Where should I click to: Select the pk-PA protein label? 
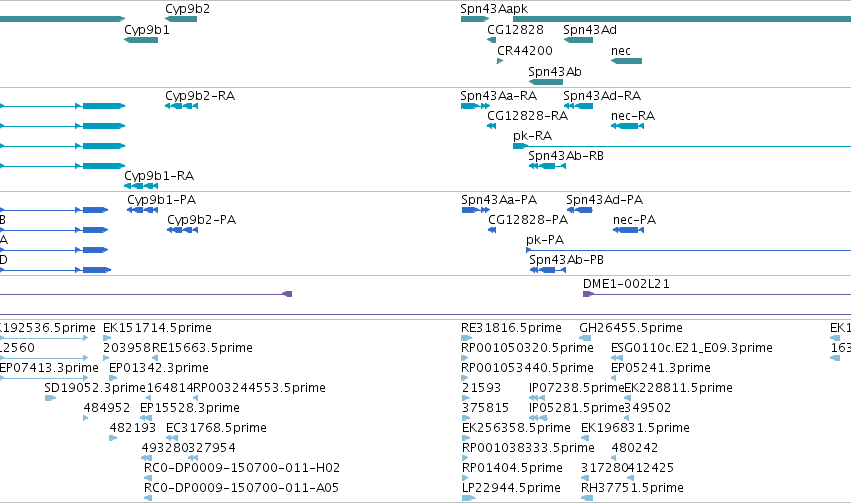tap(545, 240)
